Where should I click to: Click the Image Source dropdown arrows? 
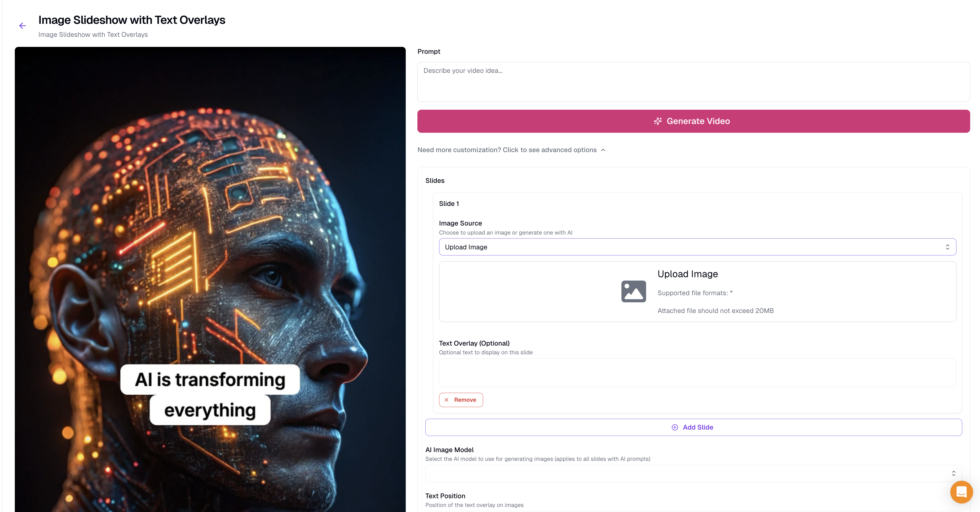[947, 247]
